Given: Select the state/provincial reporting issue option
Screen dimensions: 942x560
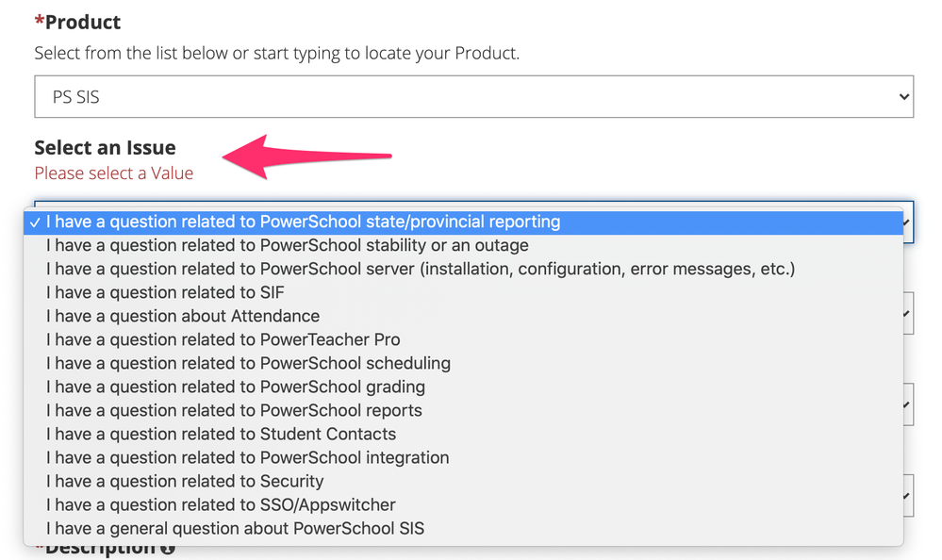Looking at the screenshot, I should [303, 222].
